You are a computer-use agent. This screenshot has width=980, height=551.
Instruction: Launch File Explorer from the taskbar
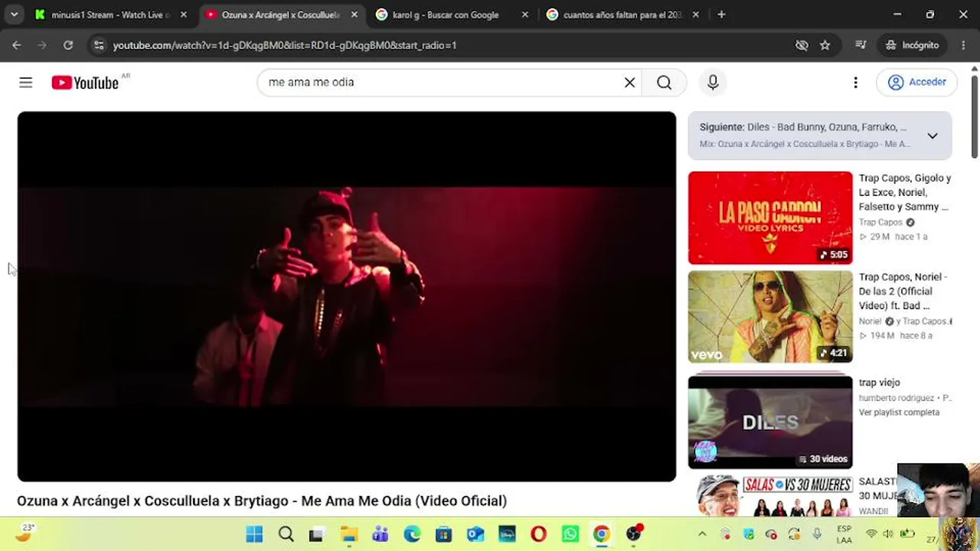[x=348, y=534]
